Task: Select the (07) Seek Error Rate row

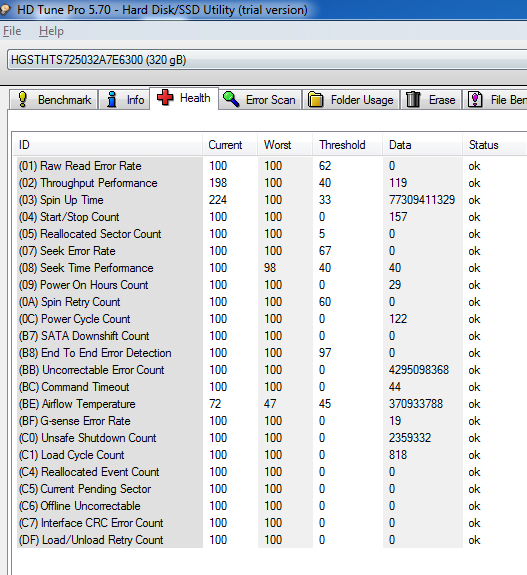Action: click(x=271, y=251)
